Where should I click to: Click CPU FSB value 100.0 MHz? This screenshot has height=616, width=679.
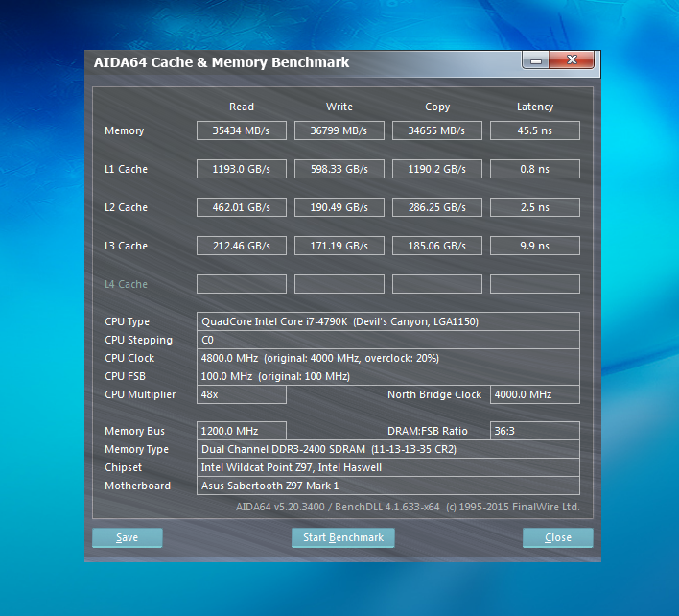click(388, 376)
